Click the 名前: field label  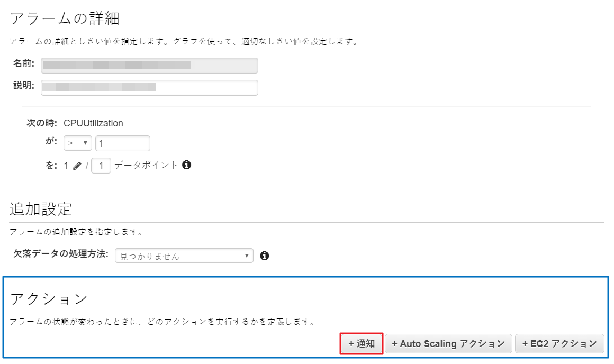(x=24, y=63)
